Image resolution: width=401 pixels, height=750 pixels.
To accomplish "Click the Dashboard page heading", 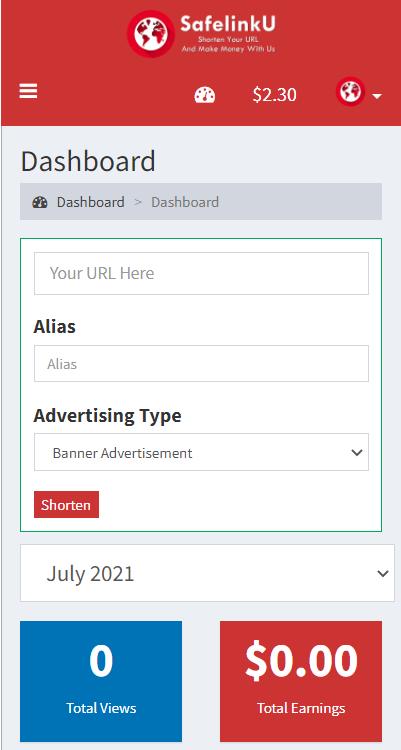I will (88, 161).
